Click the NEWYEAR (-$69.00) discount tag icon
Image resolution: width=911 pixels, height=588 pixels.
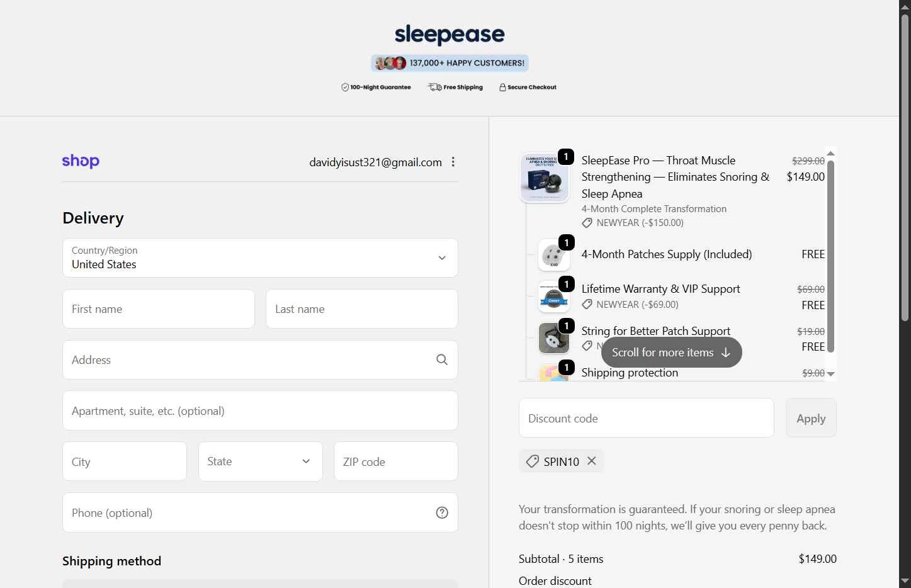(x=587, y=305)
